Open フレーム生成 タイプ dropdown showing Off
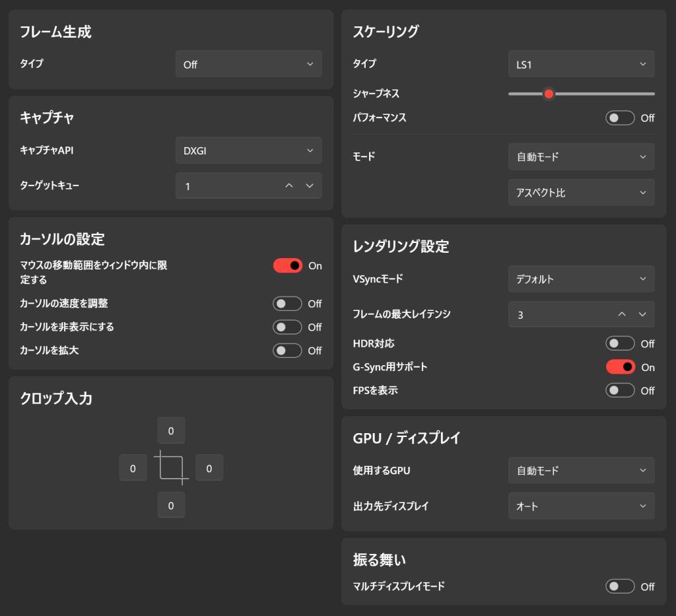Screen dimensions: 676x616 pos(248,65)
